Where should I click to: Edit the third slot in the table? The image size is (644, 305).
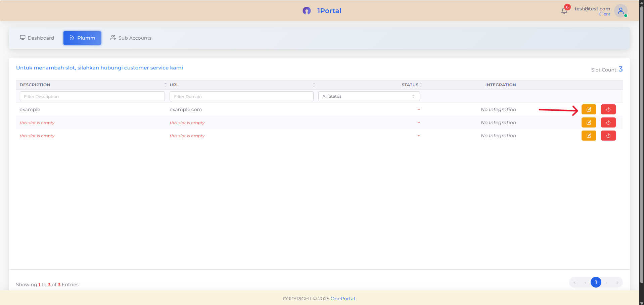pos(589,136)
